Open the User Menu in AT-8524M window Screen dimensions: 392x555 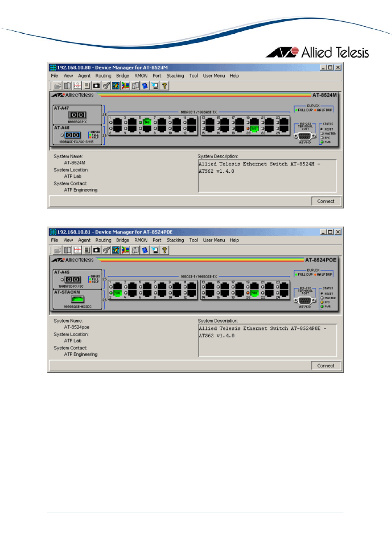coord(214,76)
